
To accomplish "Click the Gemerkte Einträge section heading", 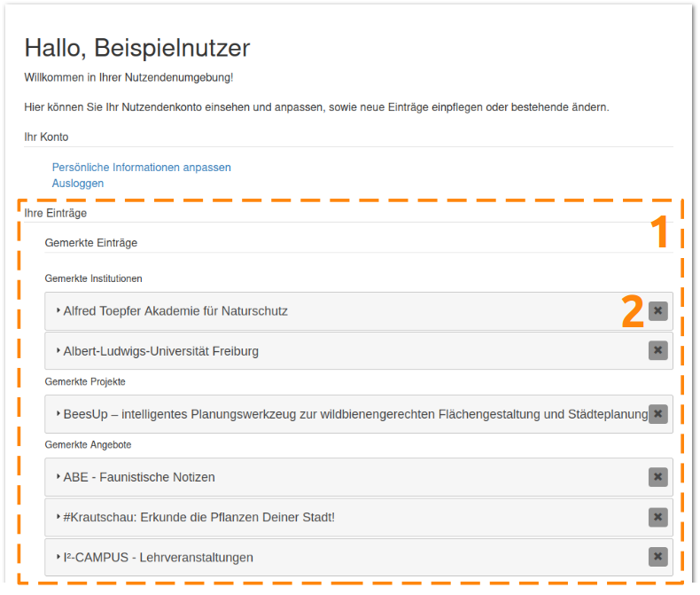I will [91, 243].
